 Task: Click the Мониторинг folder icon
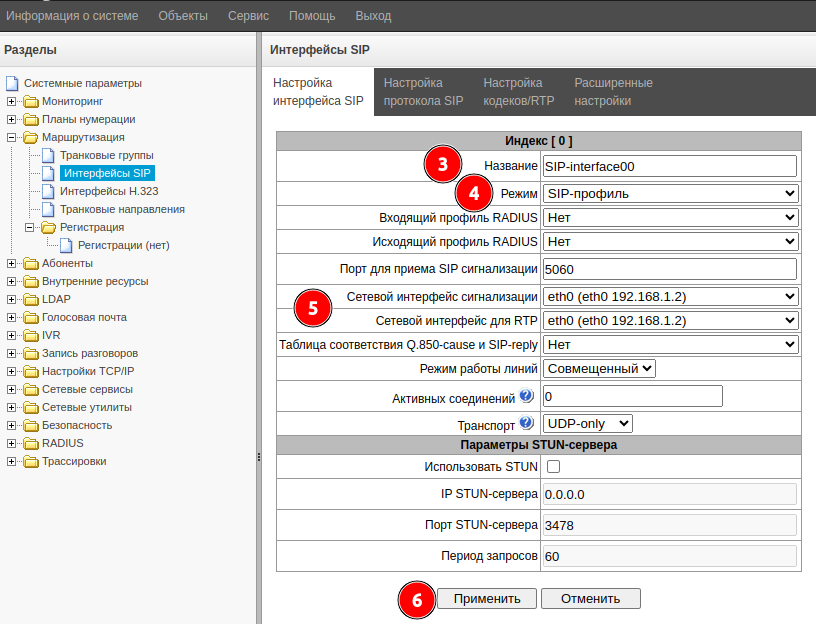pyautogui.click(x=30, y=101)
